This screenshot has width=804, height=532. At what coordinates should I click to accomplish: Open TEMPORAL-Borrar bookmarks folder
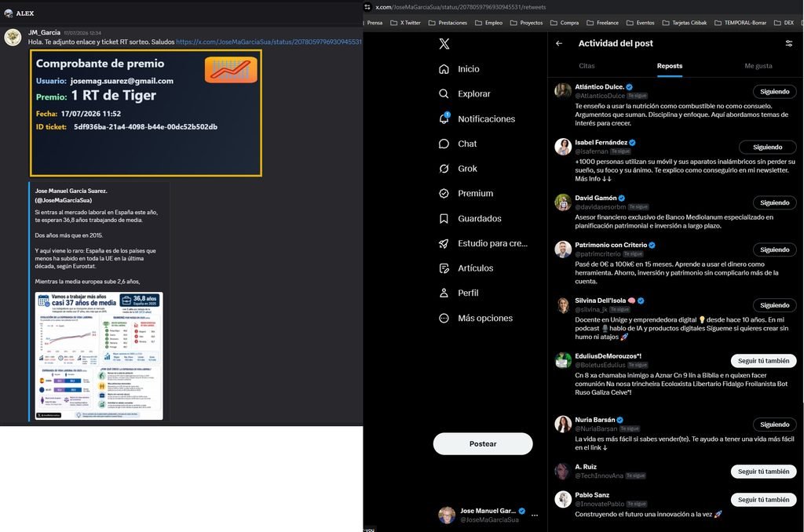tap(740, 23)
